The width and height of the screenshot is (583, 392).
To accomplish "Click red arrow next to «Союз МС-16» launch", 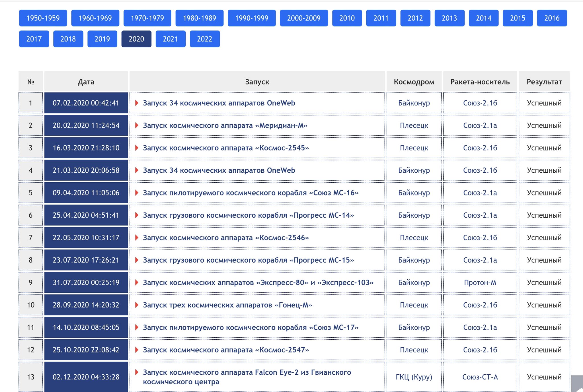I will (x=137, y=193).
